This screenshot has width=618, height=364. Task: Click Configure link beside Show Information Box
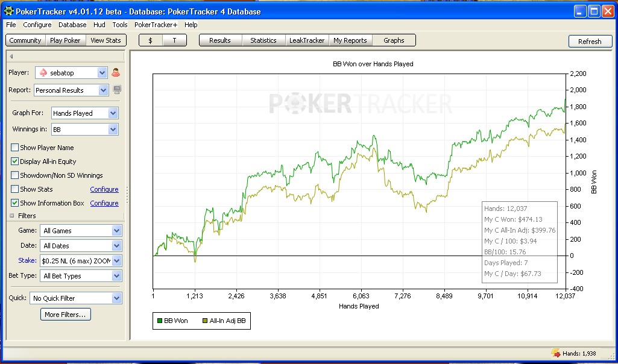pos(104,203)
